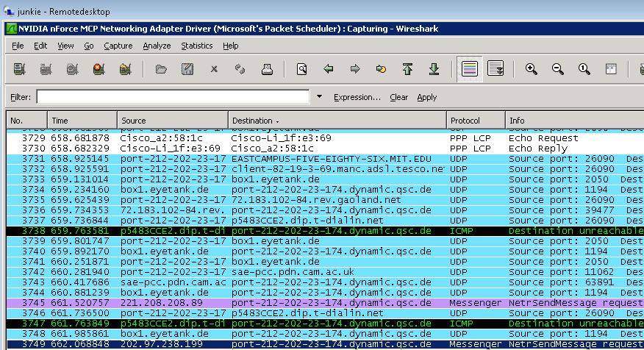This screenshot has width=644, height=350.
Task: Zoom out with the minus magnifier
Action: point(558,69)
